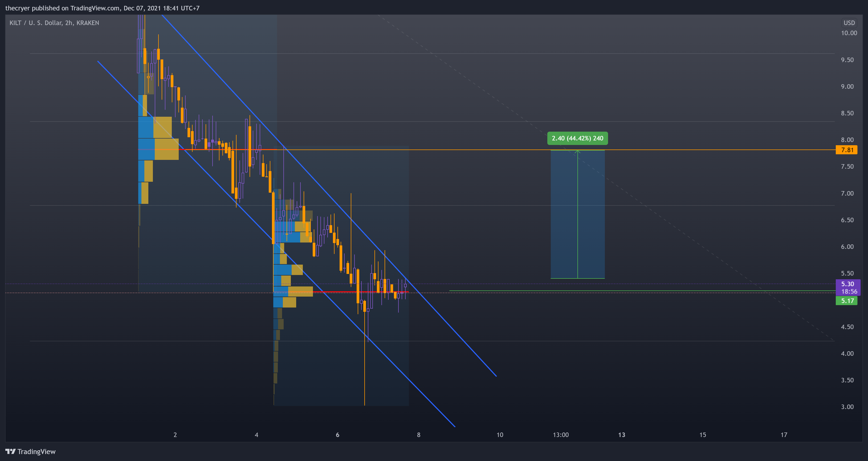The image size is (868, 461).
Task: Click the blue price range measurement box
Action: 577,214
